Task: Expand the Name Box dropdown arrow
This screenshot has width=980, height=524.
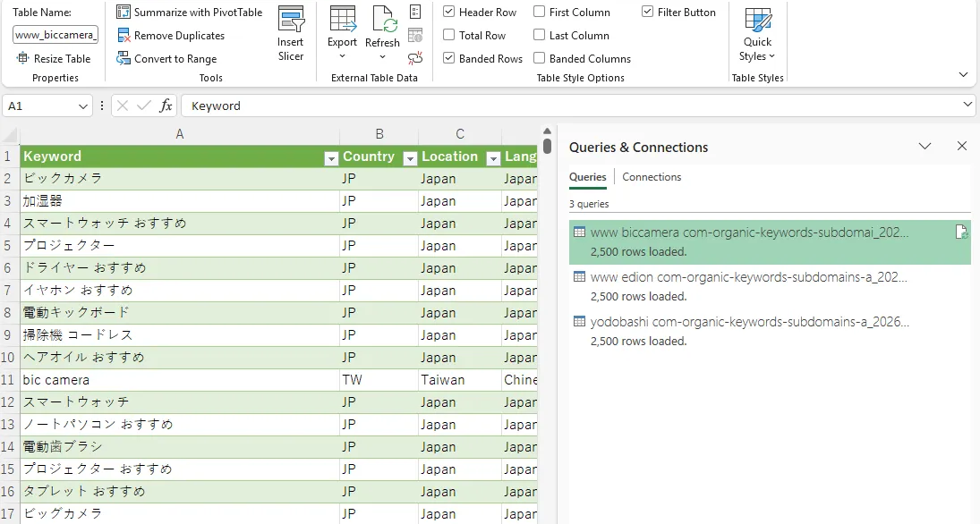Action: [82, 106]
